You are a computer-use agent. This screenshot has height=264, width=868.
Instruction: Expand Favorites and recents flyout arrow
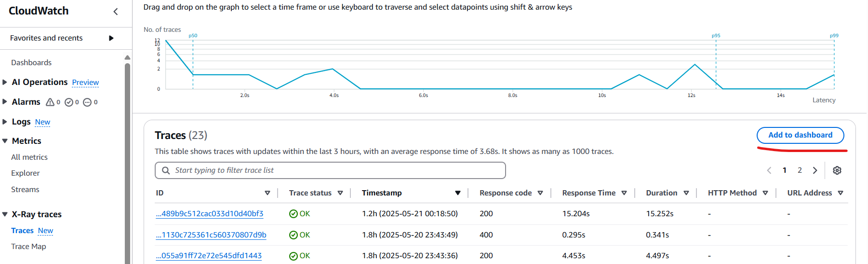(111, 38)
